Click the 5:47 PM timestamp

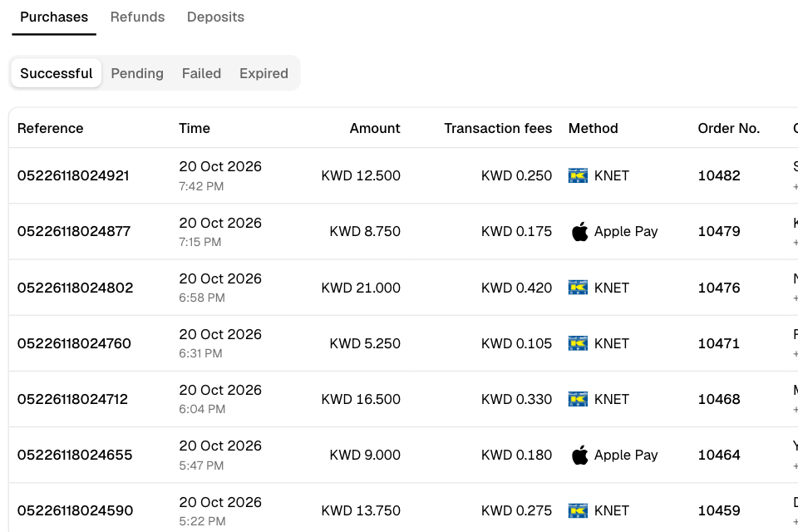click(x=201, y=465)
